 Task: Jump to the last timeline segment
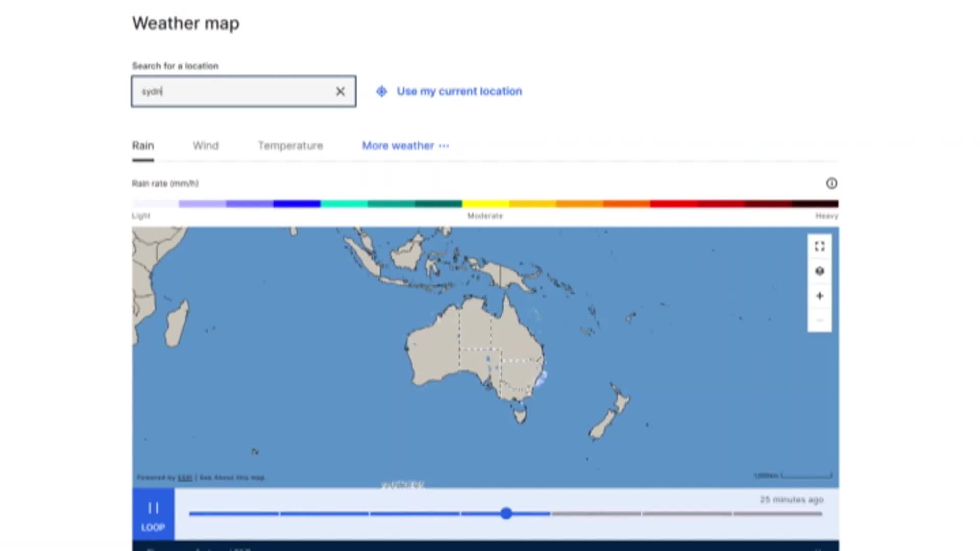click(x=778, y=514)
